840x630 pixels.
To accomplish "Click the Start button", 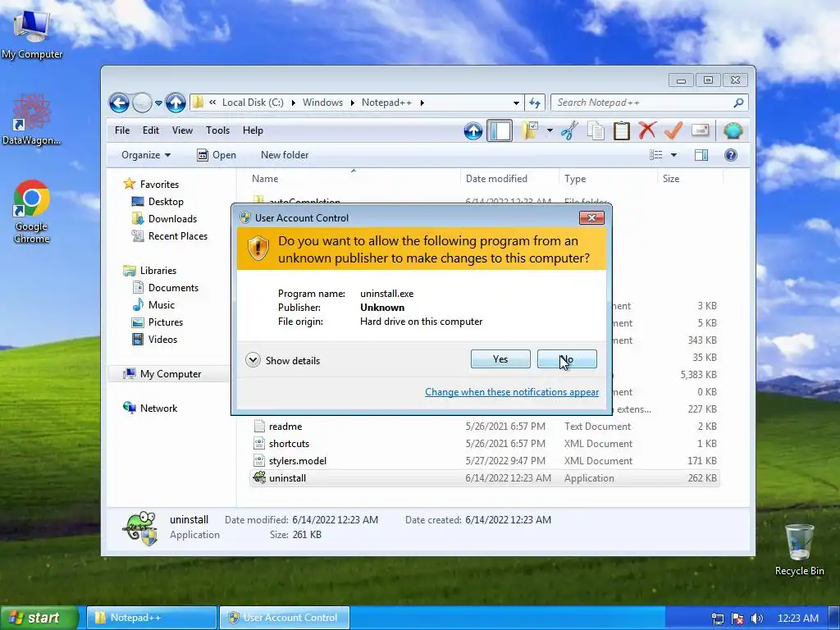I will 39,618.
